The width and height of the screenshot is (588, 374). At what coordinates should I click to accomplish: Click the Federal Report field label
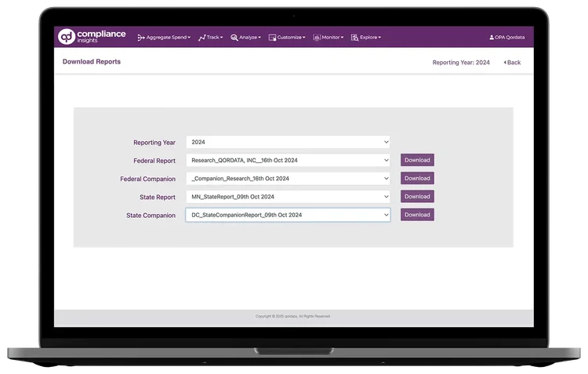[154, 161]
